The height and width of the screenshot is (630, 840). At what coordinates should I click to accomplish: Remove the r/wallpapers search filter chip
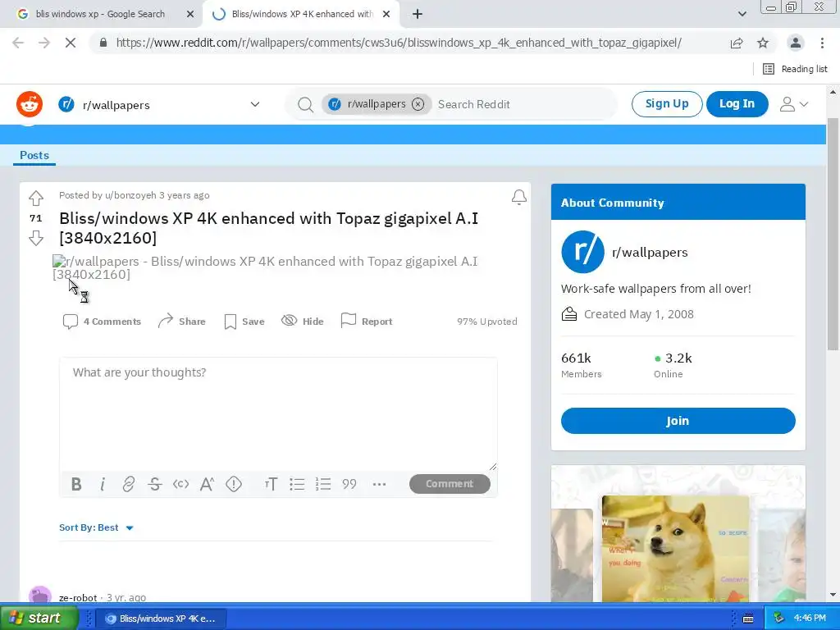[x=418, y=104]
